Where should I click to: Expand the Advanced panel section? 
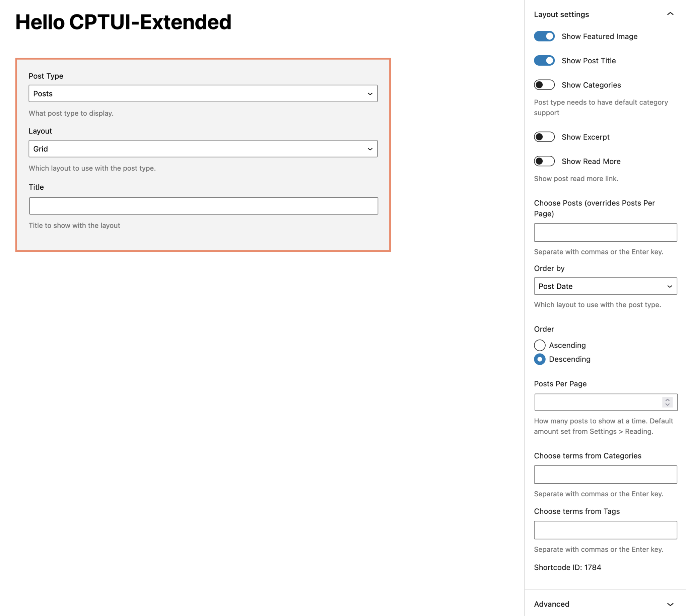coord(670,604)
